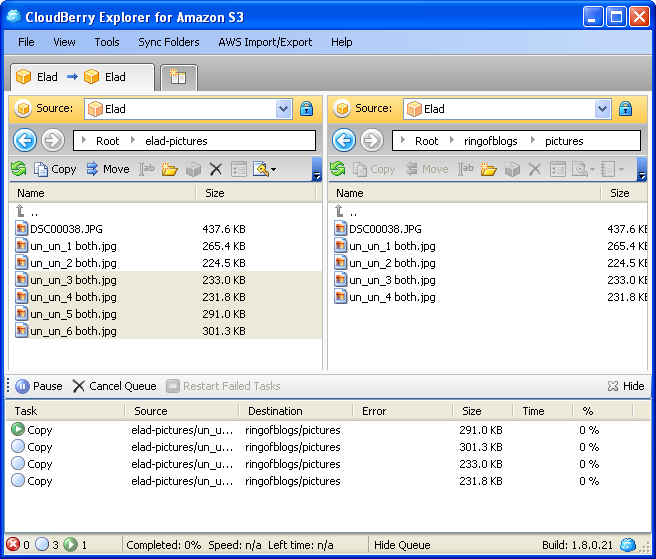The image size is (656, 559).
Task: Cancel the transfer queue
Action: pos(114,386)
